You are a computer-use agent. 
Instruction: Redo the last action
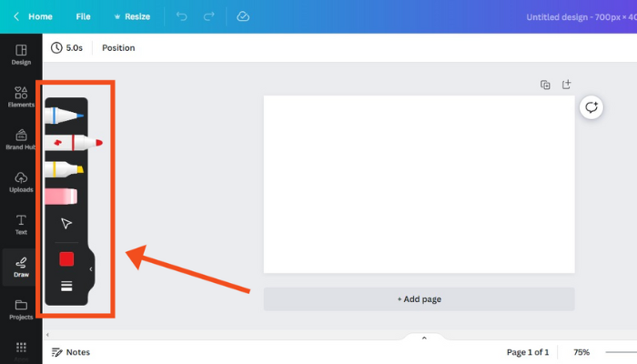(208, 16)
